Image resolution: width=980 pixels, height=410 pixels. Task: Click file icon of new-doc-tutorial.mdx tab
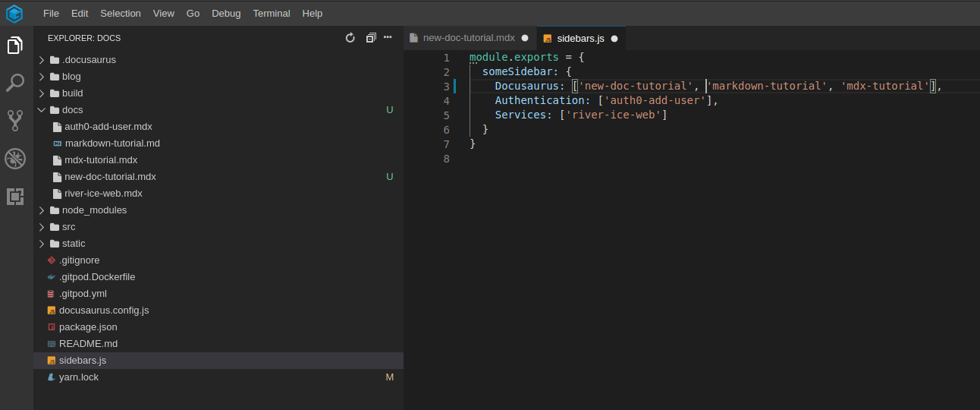413,38
